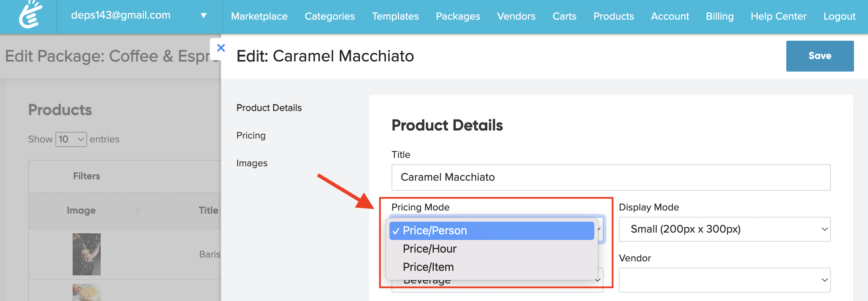Expand the Display Mode dropdown
Image resolution: width=868 pixels, height=301 pixels.
point(725,229)
